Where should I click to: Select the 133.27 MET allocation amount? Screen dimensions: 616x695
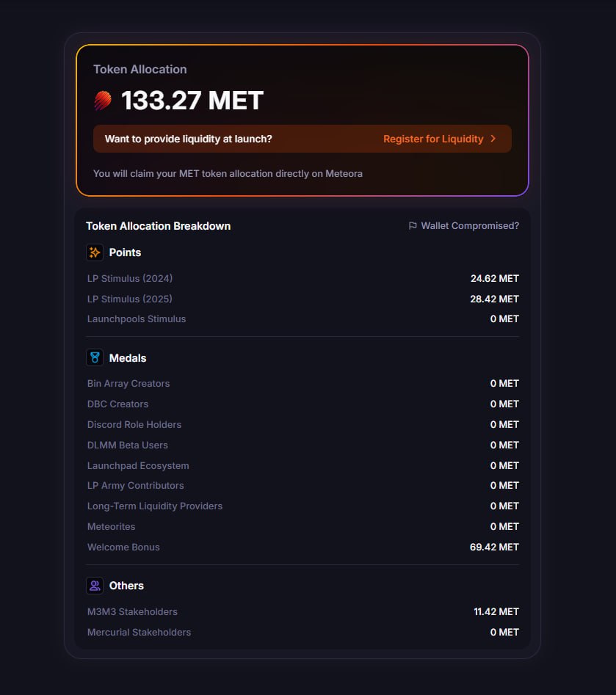tap(192, 101)
